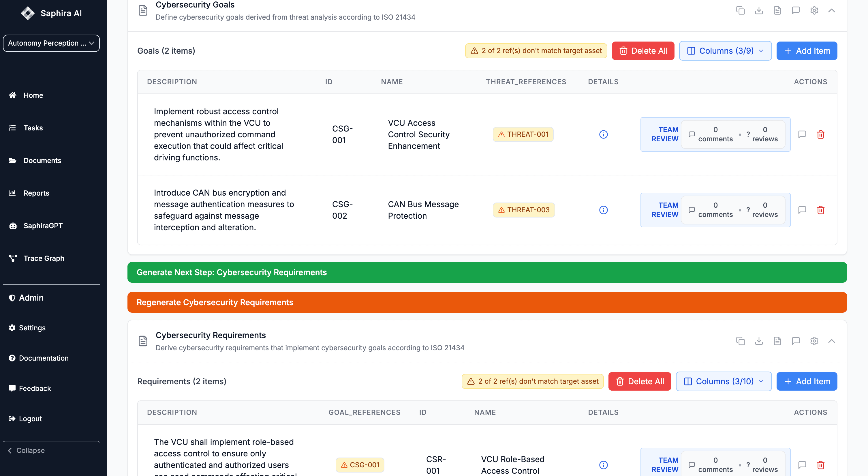Viewport: 868px width, 476px height.
Task: Delete the CSG-001 goal row
Action: point(820,134)
